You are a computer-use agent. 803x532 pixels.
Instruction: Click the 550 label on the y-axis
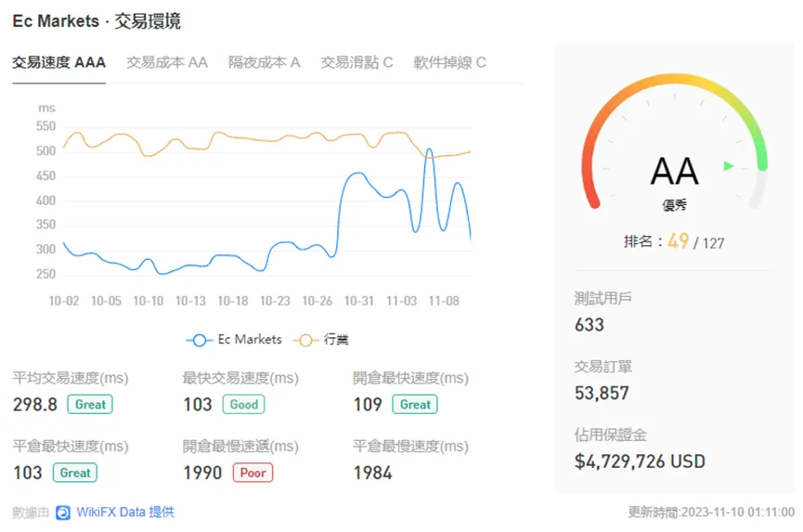pos(45,126)
